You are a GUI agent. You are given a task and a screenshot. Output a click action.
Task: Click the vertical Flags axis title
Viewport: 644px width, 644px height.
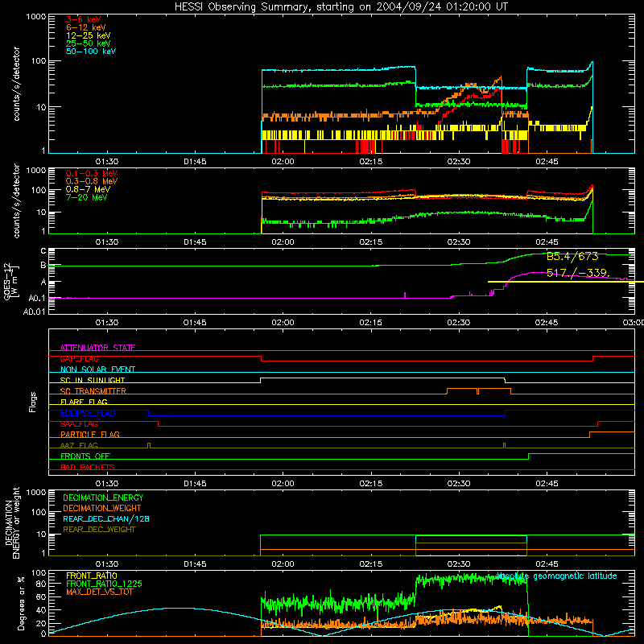pos(32,402)
